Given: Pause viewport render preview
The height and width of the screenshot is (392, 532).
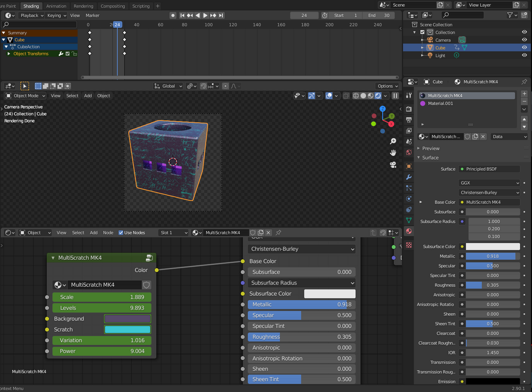Looking at the screenshot, I should 395,96.
